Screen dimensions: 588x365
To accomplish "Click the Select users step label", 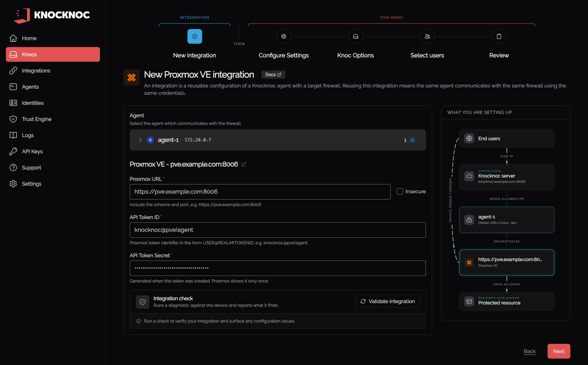I will coord(427,55).
